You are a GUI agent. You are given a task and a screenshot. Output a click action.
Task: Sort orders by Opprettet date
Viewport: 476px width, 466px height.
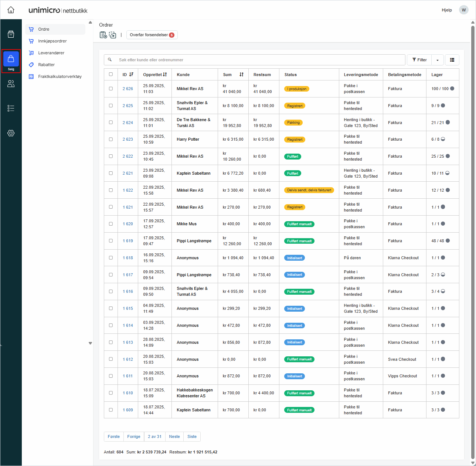(x=155, y=75)
